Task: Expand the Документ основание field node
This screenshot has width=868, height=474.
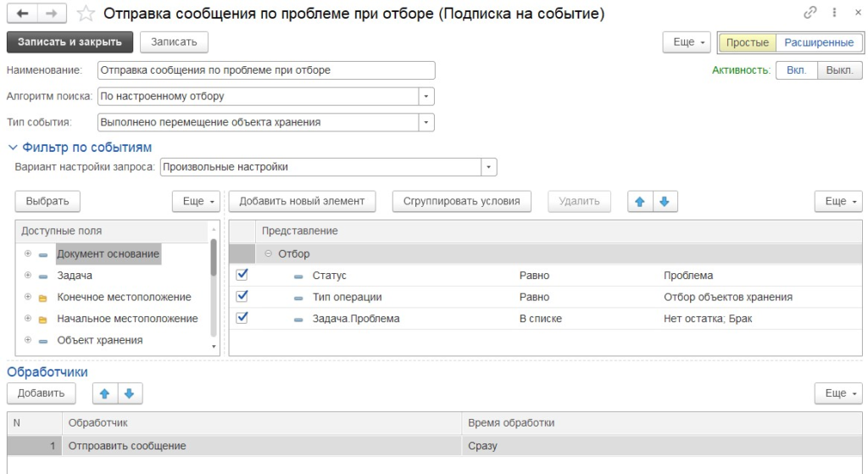Action: point(28,254)
